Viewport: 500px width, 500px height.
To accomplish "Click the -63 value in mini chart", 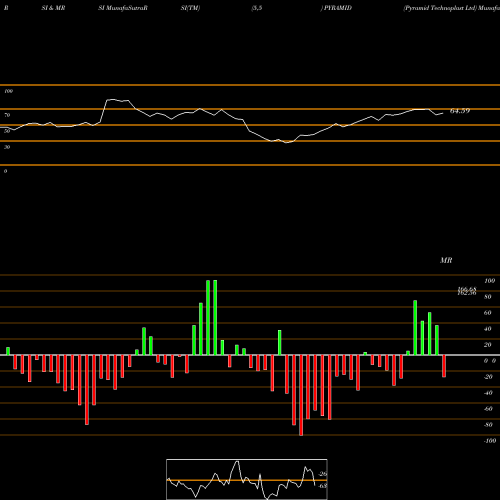I will click(x=323, y=486).
